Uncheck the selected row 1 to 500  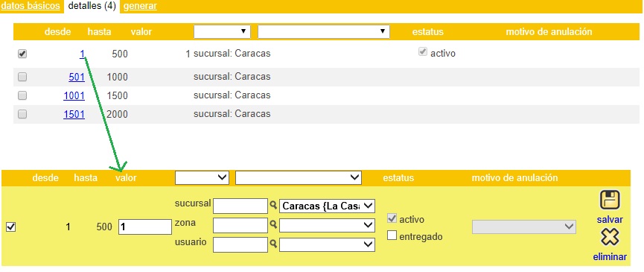click(22, 54)
